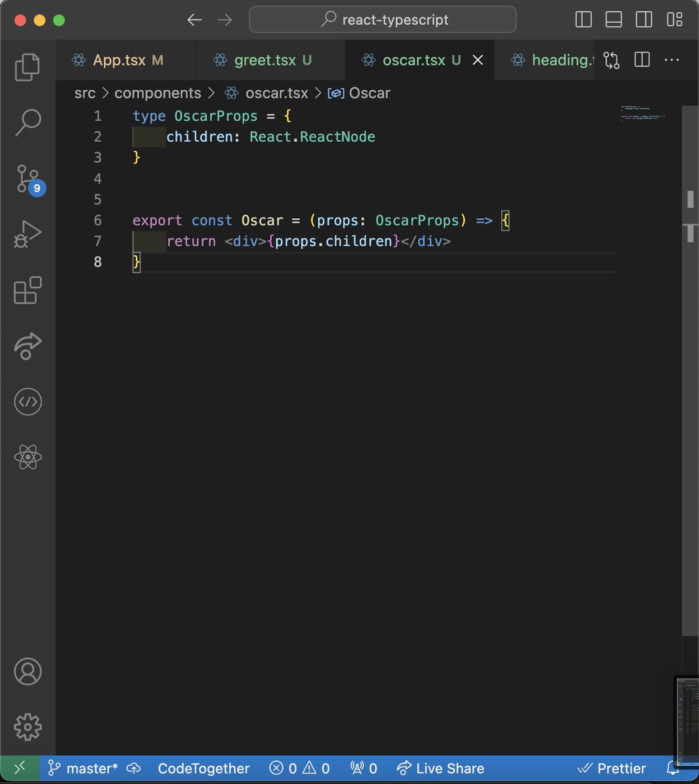Open the Search view in the activity bar
Image resolution: width=699 pixels, height=784 pixels.
tap(27, 122)
